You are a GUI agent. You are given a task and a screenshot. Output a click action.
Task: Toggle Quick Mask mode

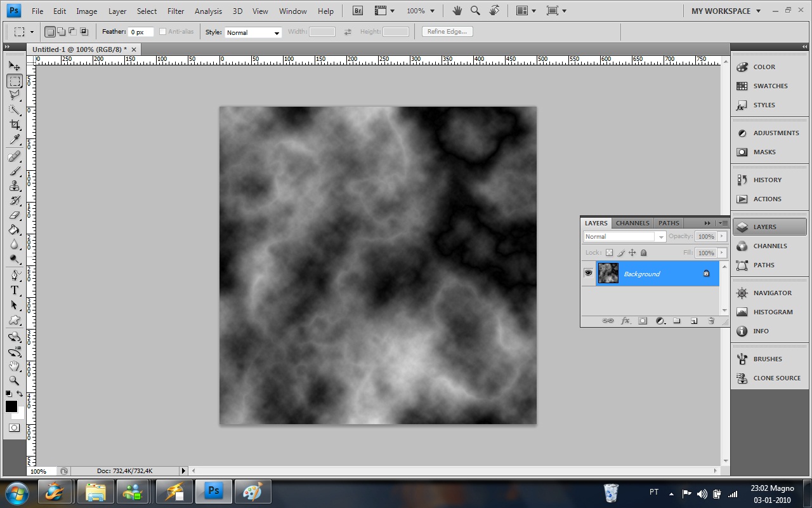tap(14, 428)
